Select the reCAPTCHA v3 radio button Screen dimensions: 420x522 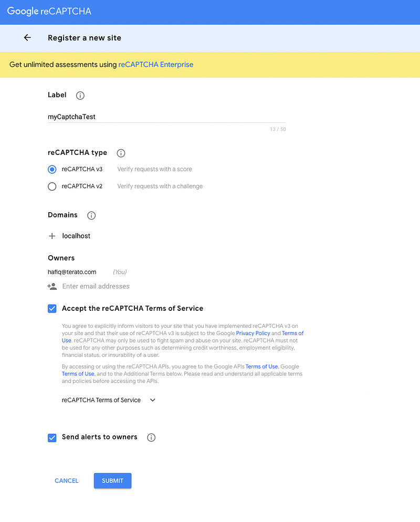pyautogui.click(x=52, y=170)
